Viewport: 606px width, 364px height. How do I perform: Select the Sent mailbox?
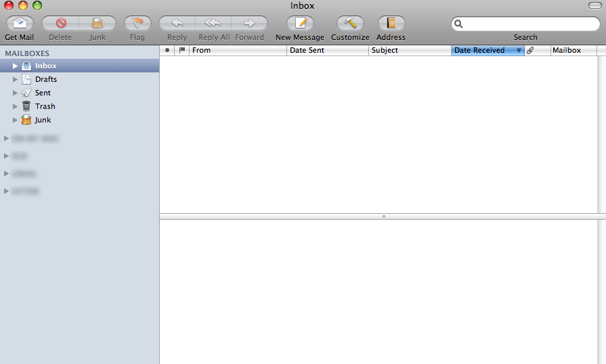coord(43,93)
